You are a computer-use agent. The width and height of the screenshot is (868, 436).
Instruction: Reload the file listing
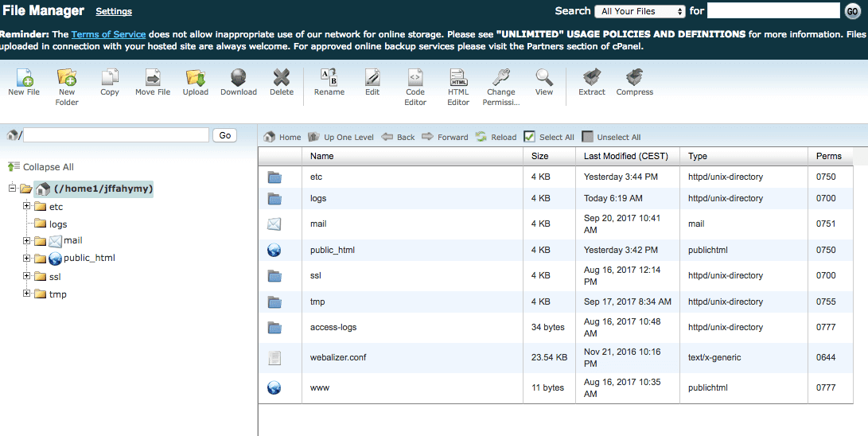click(496, 137)
